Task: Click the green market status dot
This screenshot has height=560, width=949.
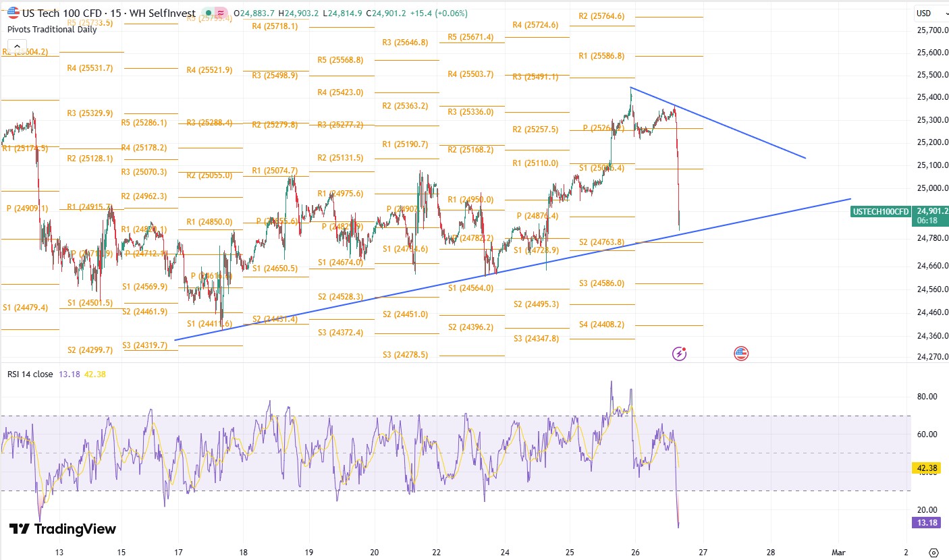Action: click(x=209, y=13)
